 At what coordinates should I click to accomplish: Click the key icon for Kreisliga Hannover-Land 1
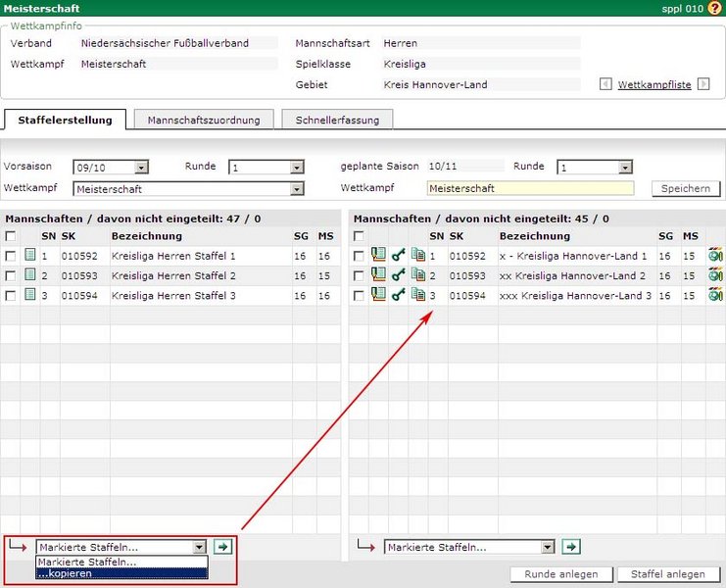coord(398,256)
